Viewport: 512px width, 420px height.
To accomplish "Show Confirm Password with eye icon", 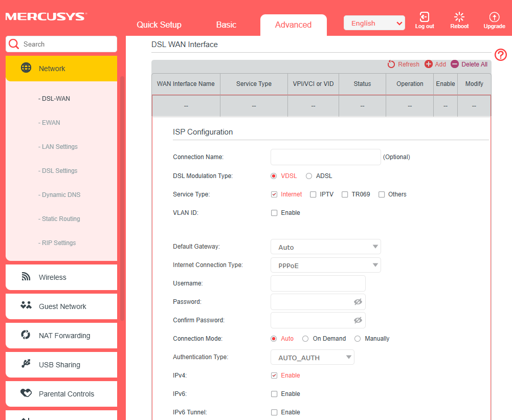I will [x=358, y=320].
